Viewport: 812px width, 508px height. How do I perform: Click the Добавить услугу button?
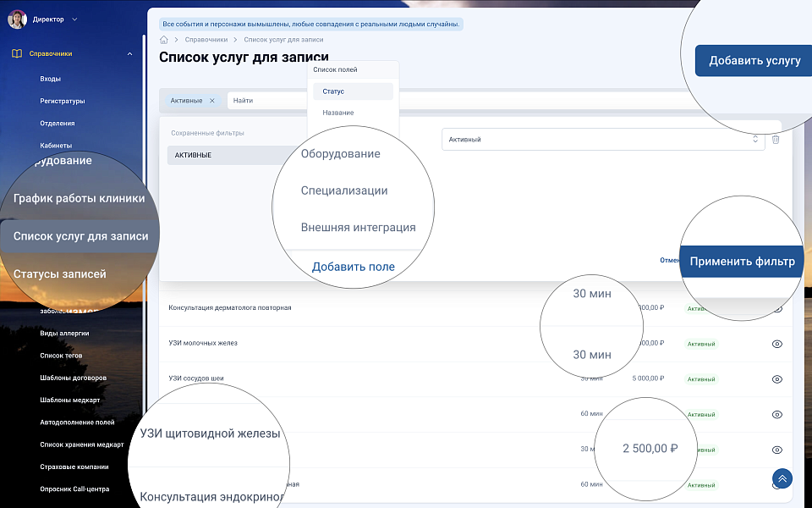tap(754, 60)
